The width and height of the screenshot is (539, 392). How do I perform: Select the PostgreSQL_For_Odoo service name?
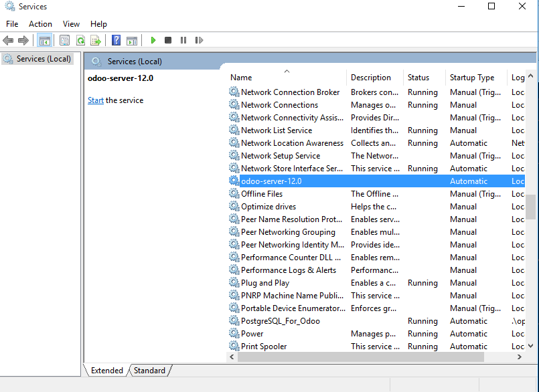[281, 321]
